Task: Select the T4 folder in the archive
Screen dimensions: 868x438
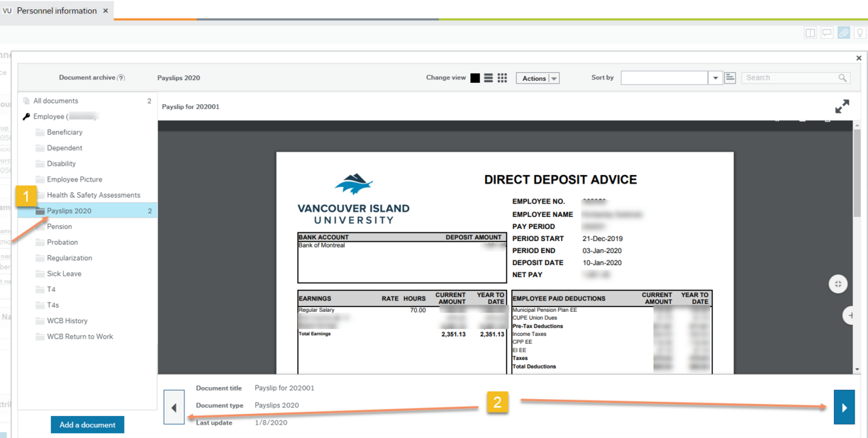Action: tap(52, 288)
